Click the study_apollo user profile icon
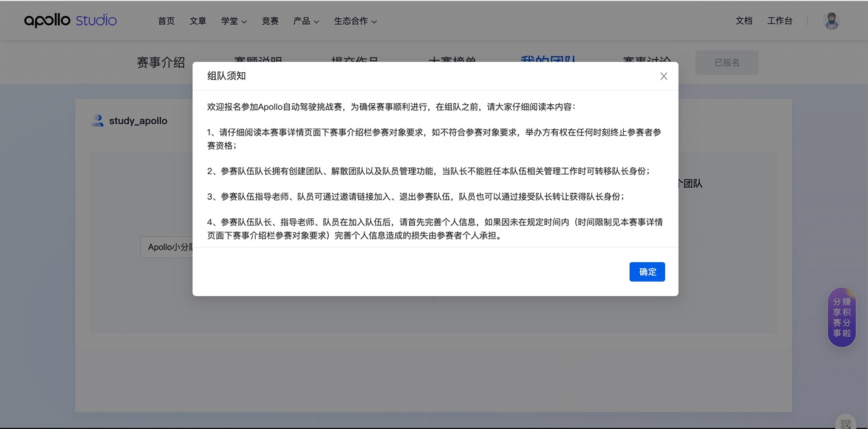 tap(97, 121)
